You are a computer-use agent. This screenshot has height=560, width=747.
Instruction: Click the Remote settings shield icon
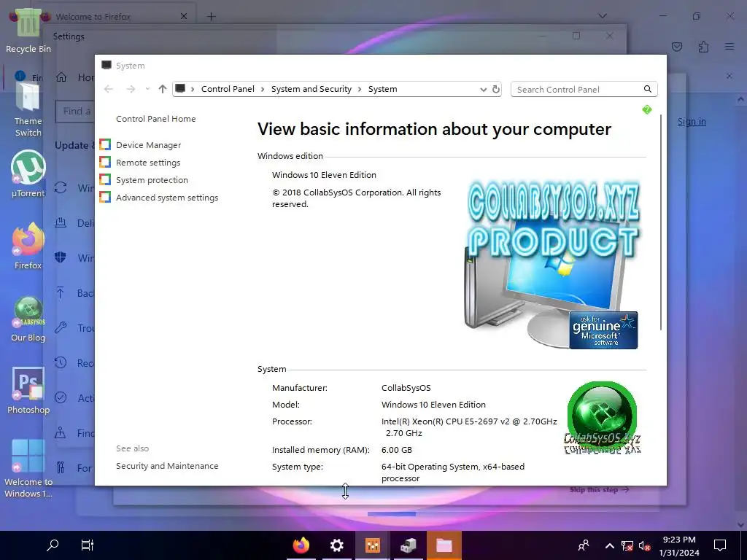point(105,162)
